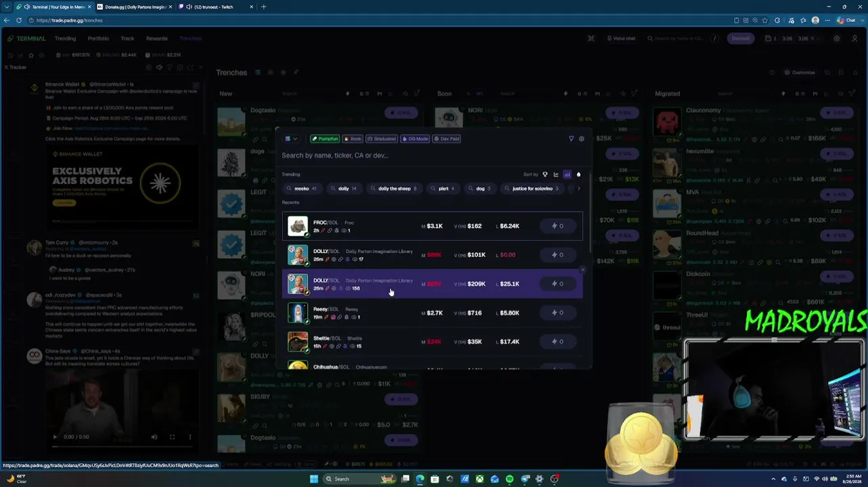Open Voice chat
This screenshot has width=868, height=487.
coord(621,39)
